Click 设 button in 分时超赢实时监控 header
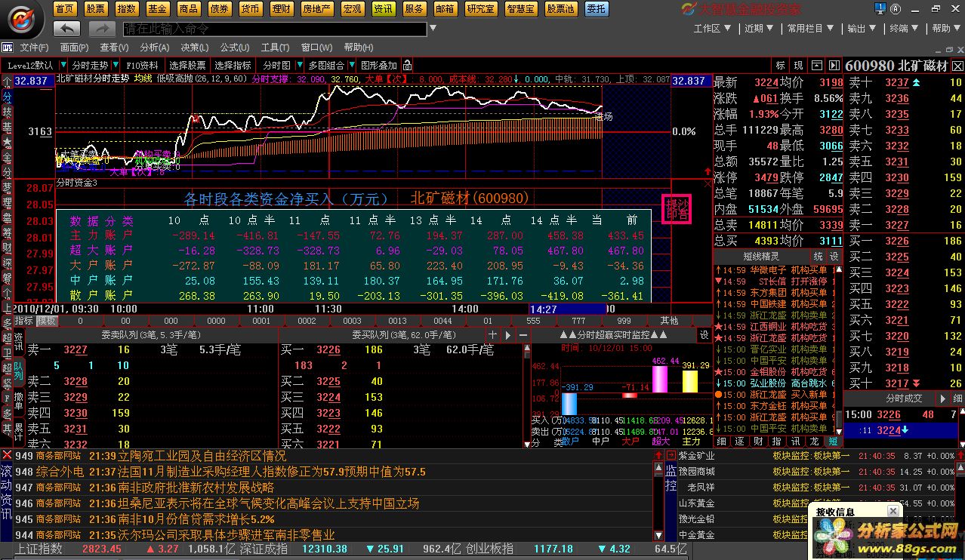Viewport: 965px width, 560px height. [704, 334]
